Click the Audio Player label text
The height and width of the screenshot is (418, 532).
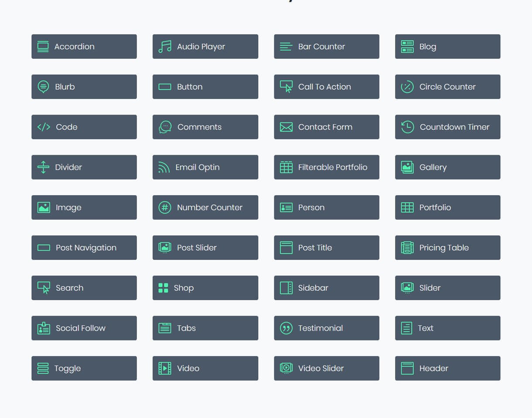201,47
